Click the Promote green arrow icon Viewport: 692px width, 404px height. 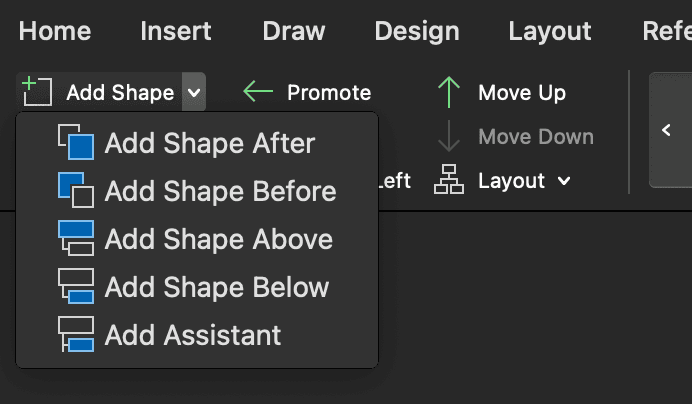coord(258,93)
